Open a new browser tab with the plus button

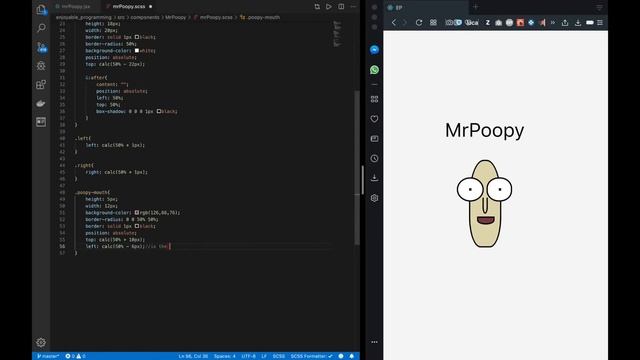[x=476, y=7]
